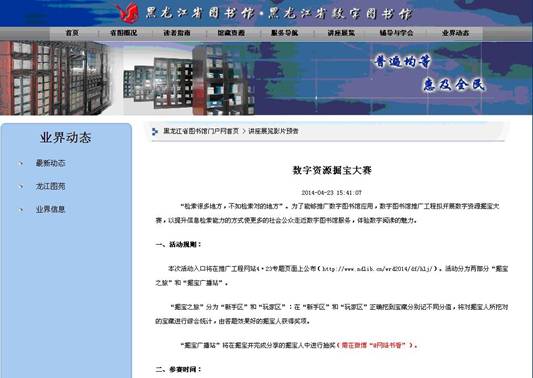Click the red crane library logo

coord(127,13)
